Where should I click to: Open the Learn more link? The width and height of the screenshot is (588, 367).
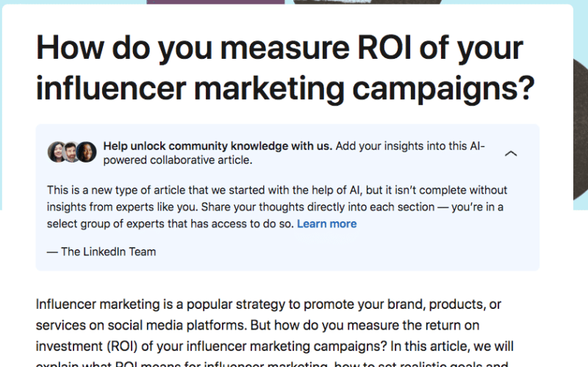(x=326, y=224)
